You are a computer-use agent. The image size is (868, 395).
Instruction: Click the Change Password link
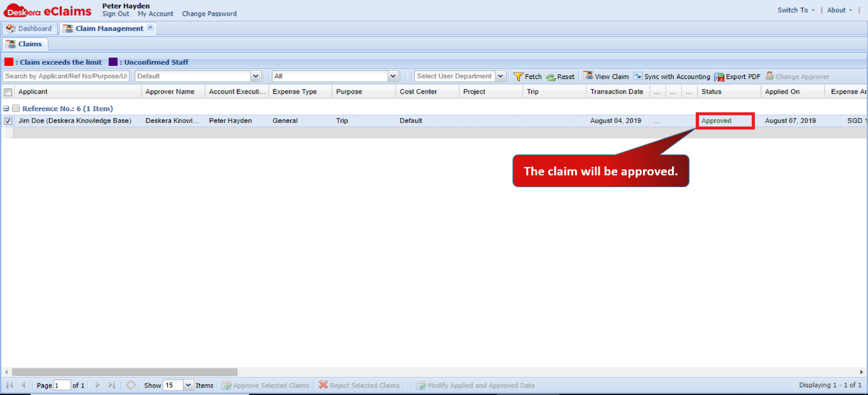pyautogui.click(x=209, y=14)
